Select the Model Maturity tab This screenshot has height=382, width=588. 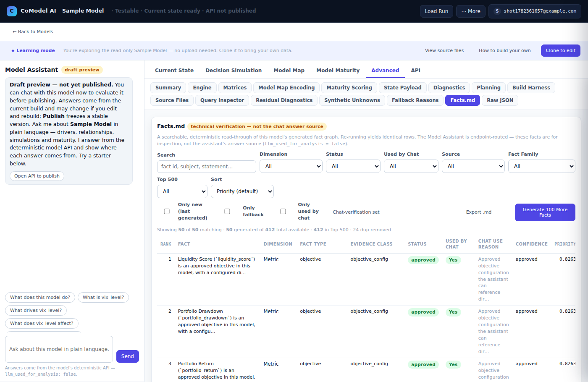(x=338, y=71)
